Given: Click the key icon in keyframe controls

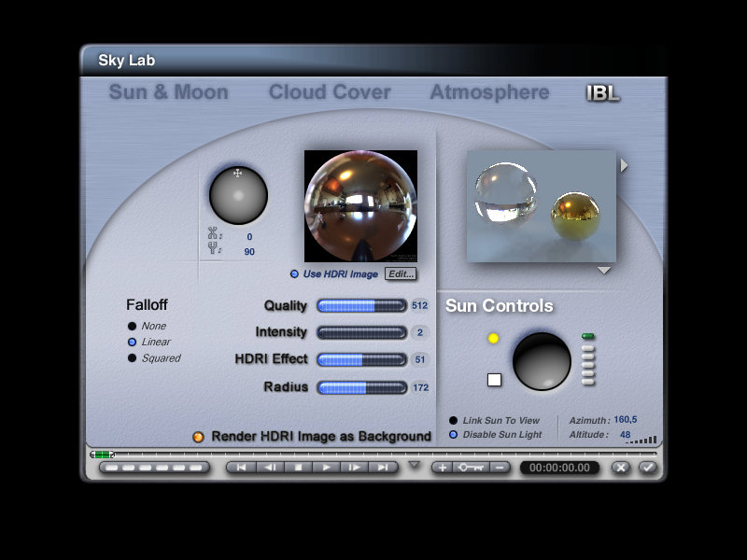Looking at the screenshot, I should click(471, 468).
